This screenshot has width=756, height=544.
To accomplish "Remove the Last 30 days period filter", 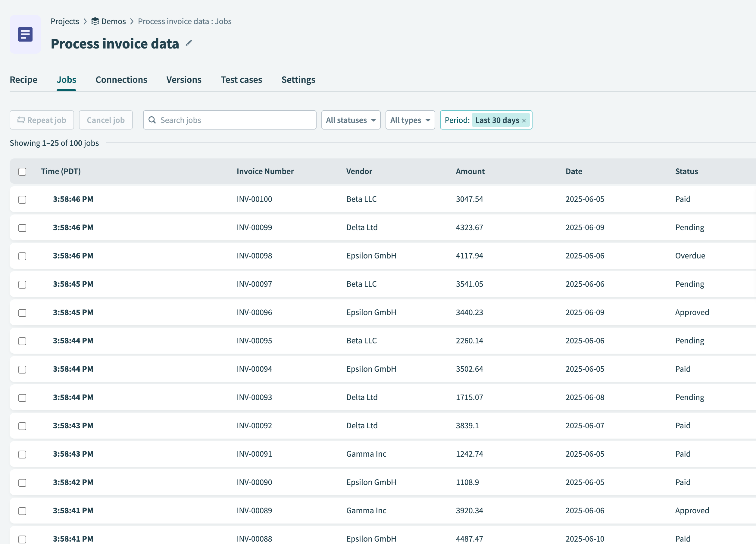I will [524, 121].
